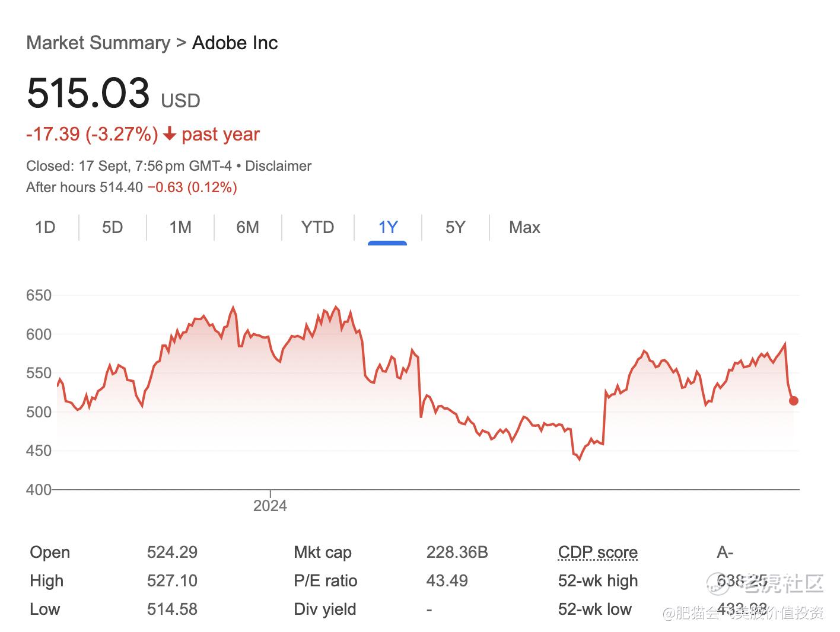
Task: Click the 515.03 USD price
Action: 113,94
